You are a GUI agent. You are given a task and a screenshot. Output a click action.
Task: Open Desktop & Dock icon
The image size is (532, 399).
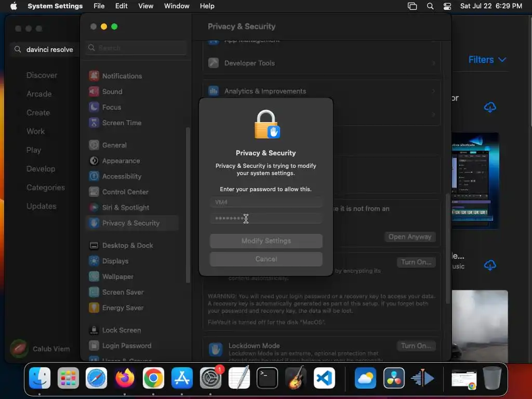[94, 245]
